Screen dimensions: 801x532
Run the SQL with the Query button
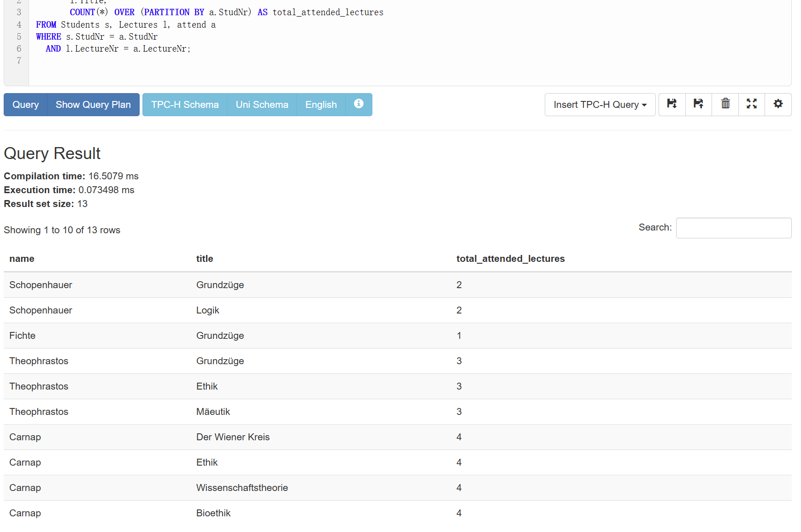coord(25,105)
